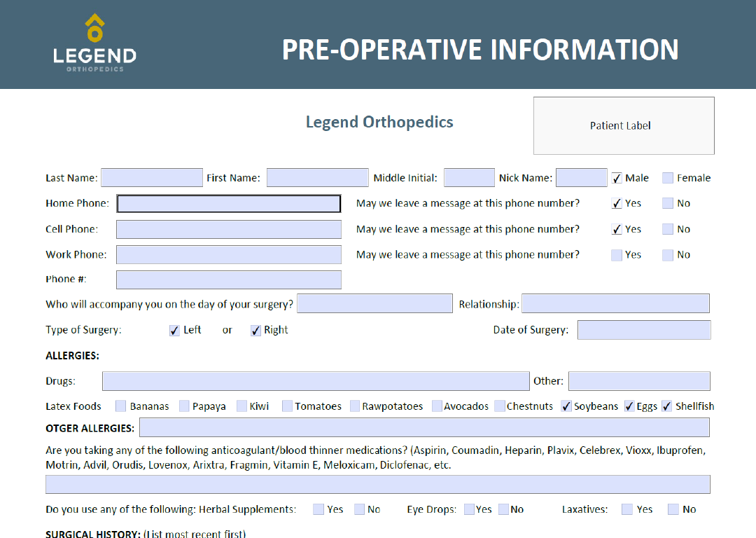Select No for Eye Drops

point(503,510)
